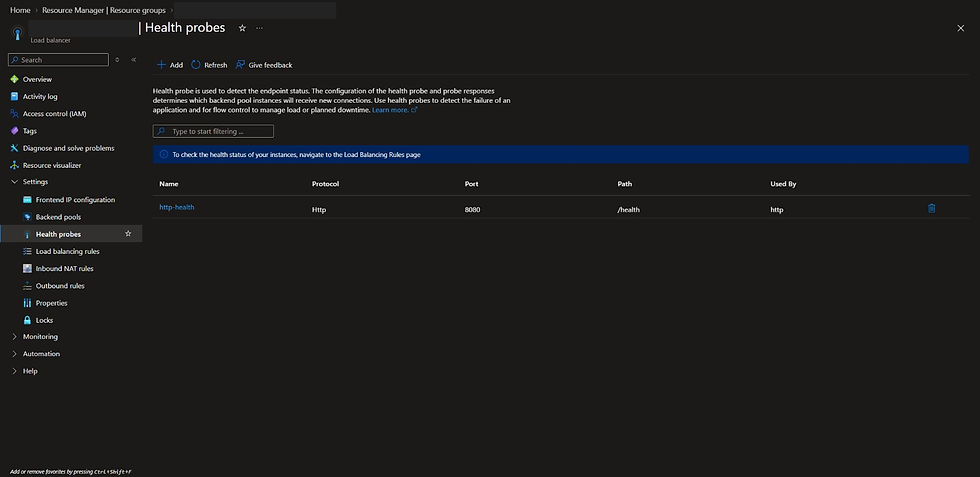Click the load balancer resource icon
This screenshot has height=477, width=980.
(x=17, y=33)
